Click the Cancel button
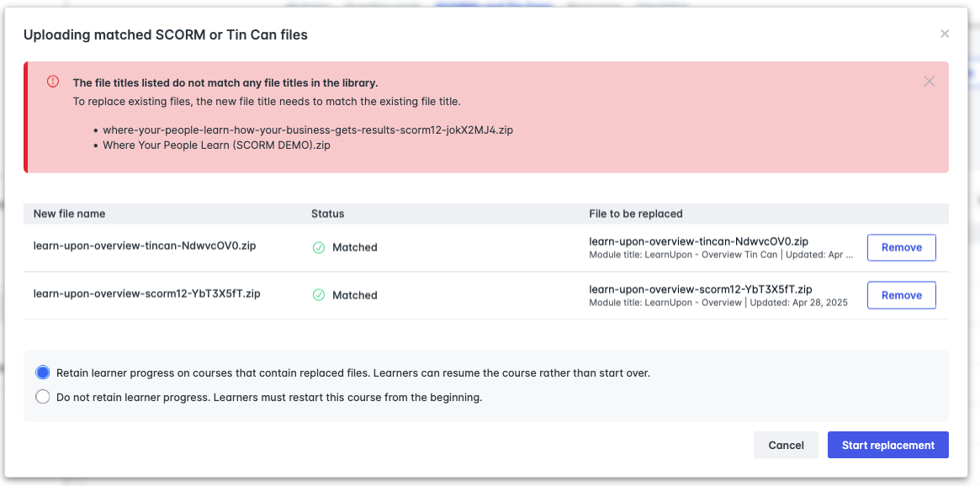This screenshot has width=980, height=486. (x=786, y=444)
